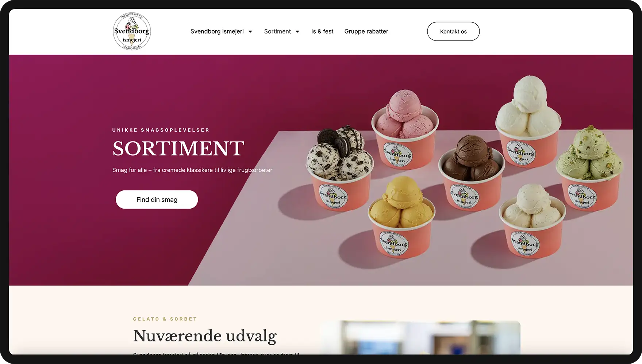Click the chocolate ice cream cup
This screenshot has width=642, height=364.
pyautogui.click(x=471, y=173)
